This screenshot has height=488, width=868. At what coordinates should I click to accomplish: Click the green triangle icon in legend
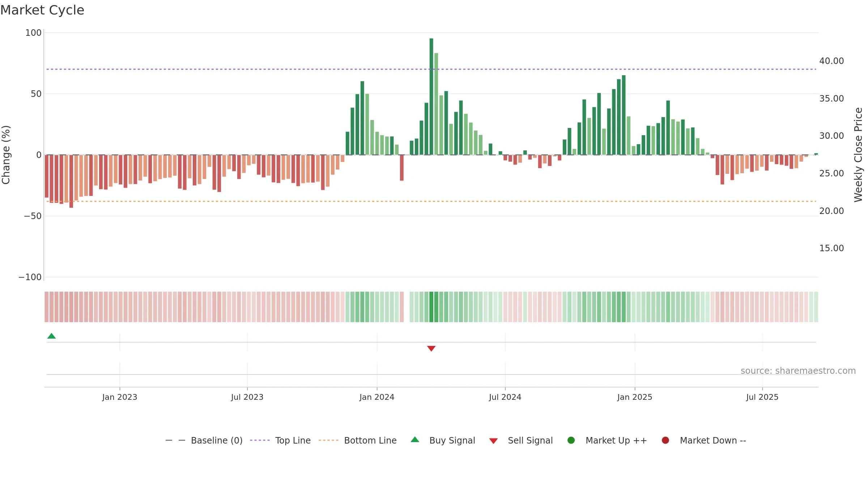[x=415, y=440]
